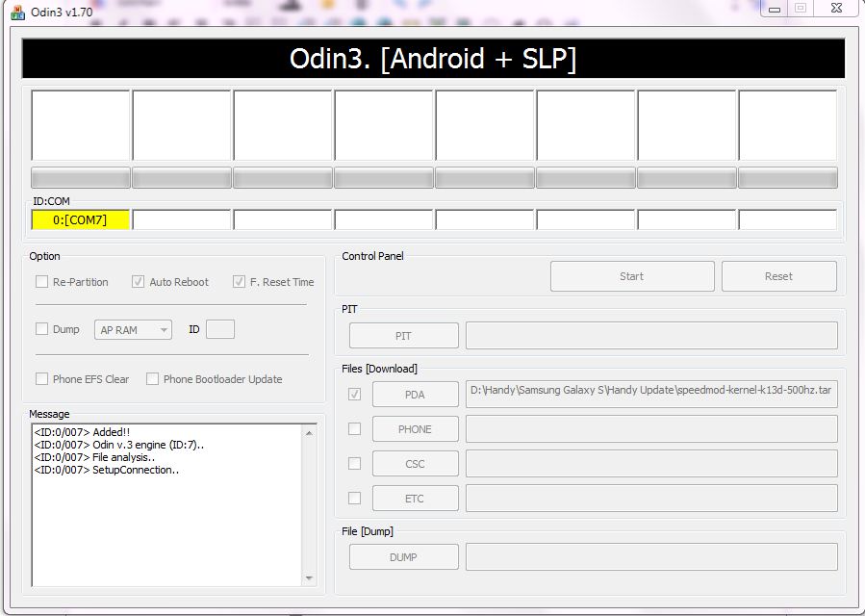Click the ETC file path field
This screenshot has height=616, width=865.
point(651,499)
